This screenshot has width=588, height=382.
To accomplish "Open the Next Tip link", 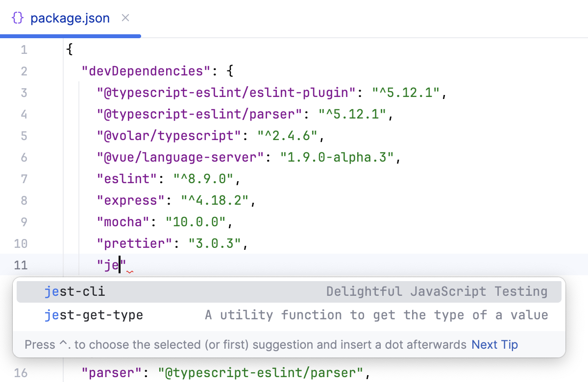I will (494, 344).
